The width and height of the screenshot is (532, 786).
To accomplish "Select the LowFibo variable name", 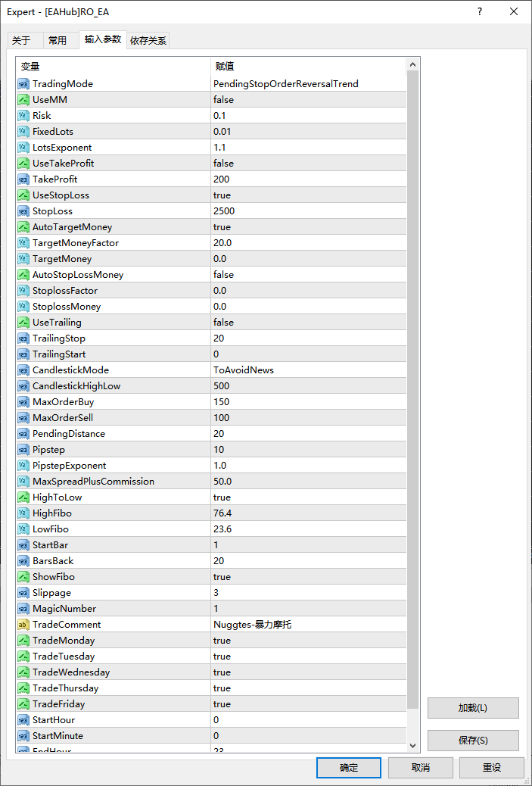I will 51,529.
